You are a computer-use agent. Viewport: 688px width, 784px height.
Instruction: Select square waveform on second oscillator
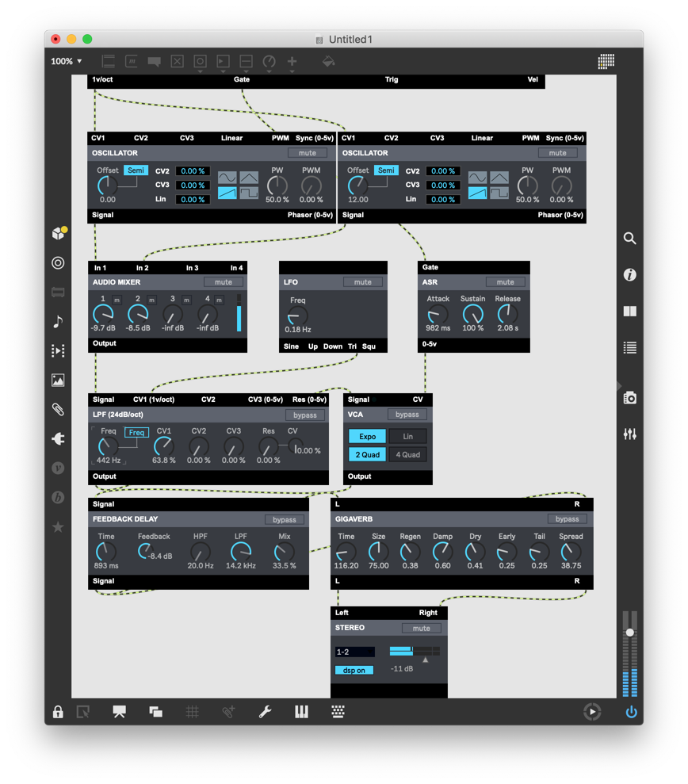(x=499, y=193)
